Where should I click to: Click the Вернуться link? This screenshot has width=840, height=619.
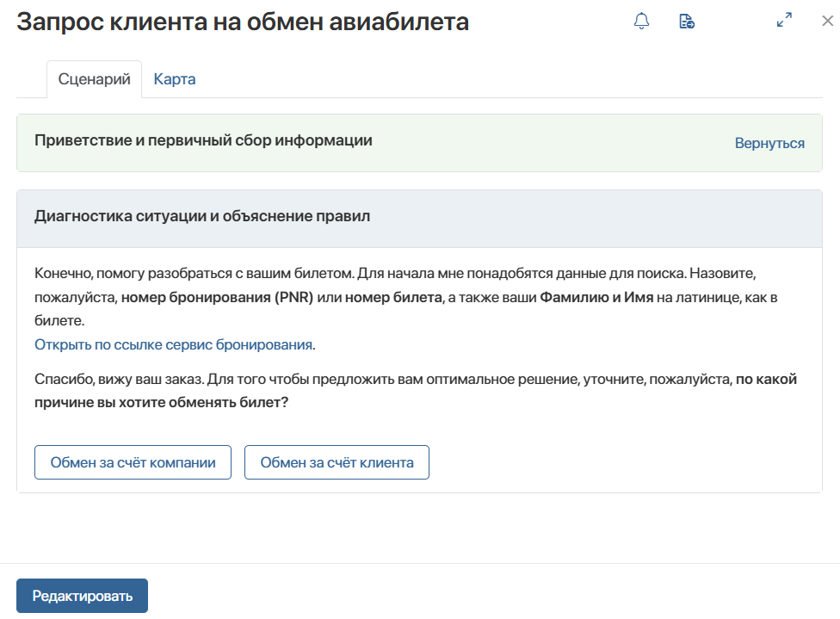[x=769, y=143]
